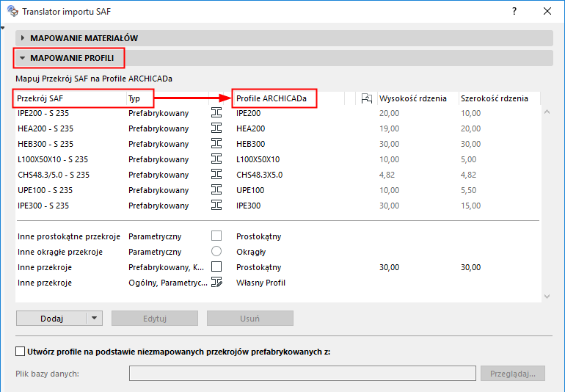
Task: Select the IPE200 - S 235 row
Action: click(277, 113)
